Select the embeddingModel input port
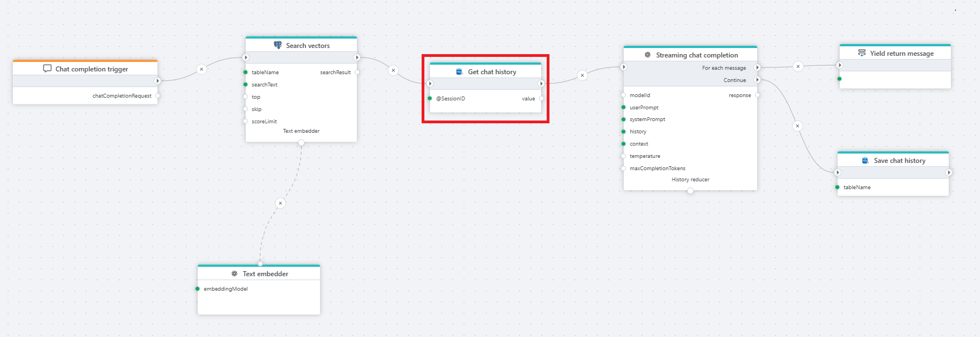The height and width of the screenshot is (337, 980). [x=198, y=288]
